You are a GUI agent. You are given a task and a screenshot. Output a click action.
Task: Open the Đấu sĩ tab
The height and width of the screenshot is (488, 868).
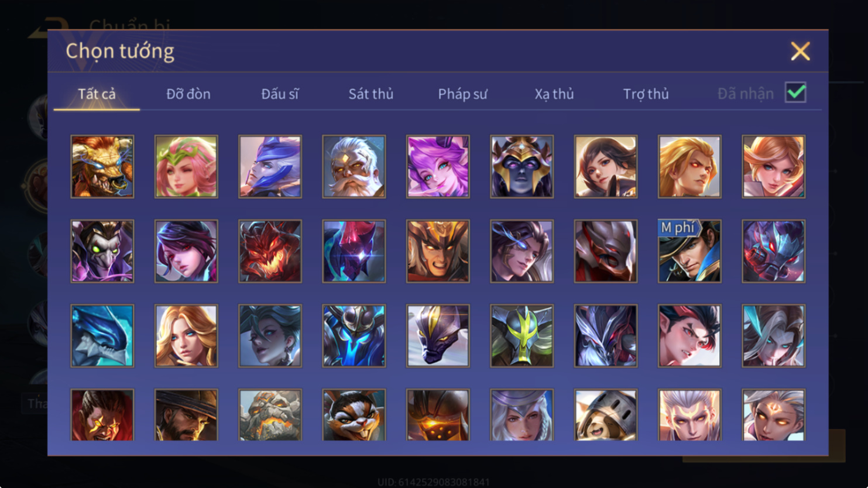(x=280, y=94)
